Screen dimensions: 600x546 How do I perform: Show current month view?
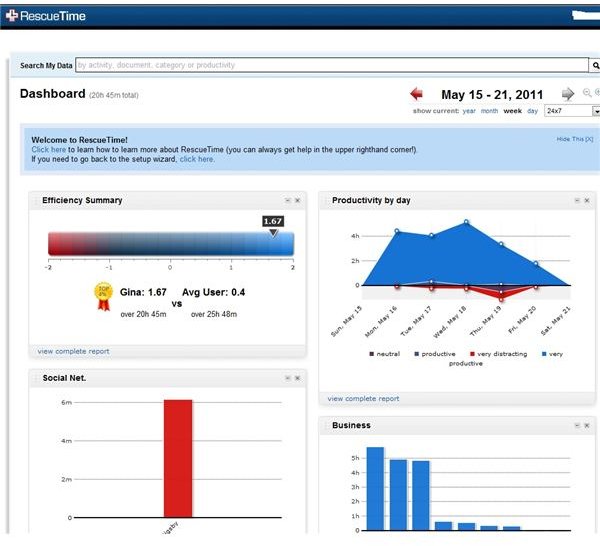pyautogui.click(x=489, y=111)
